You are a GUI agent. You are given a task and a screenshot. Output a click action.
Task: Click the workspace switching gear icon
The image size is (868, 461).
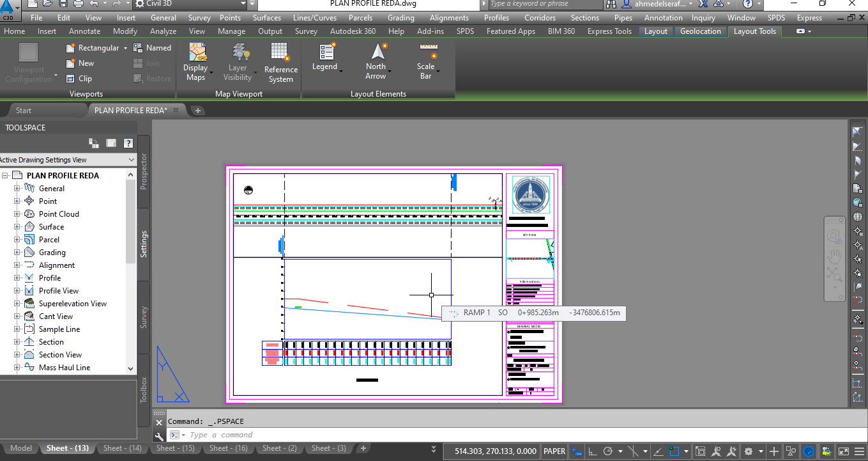pyautogui.click(x=749, y=451)
